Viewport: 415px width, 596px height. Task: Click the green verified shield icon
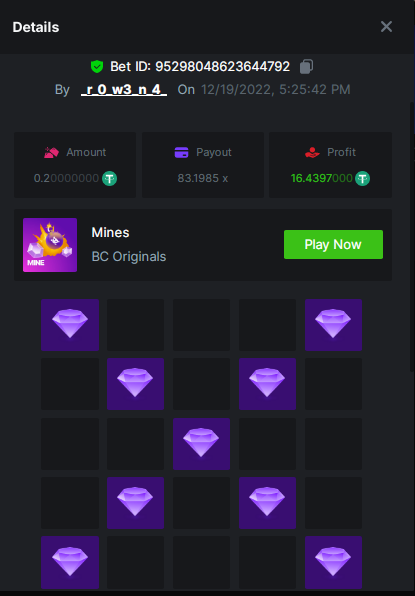[x=97, y=67]
